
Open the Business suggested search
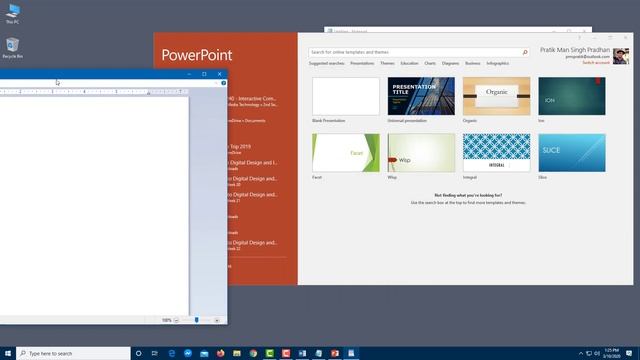[x=473, y=63]
